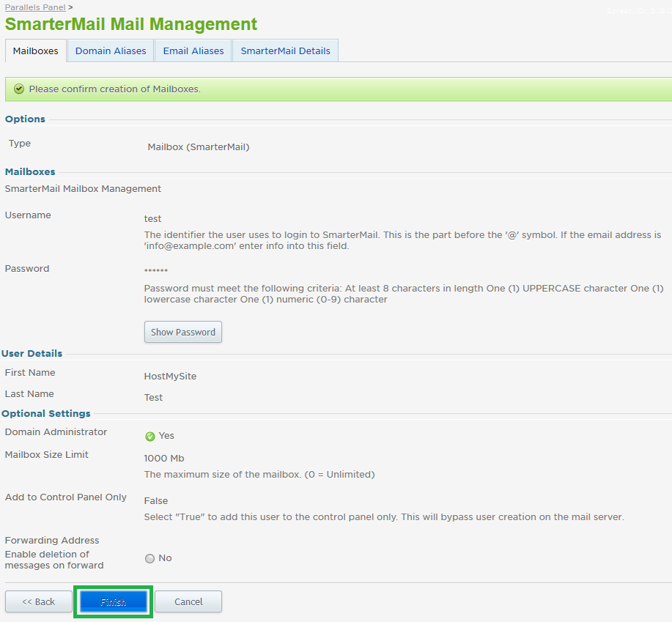This screenshot has height=622, width=672.
Task: Click the grey No icon for deletion on forward
Action: 149,558
